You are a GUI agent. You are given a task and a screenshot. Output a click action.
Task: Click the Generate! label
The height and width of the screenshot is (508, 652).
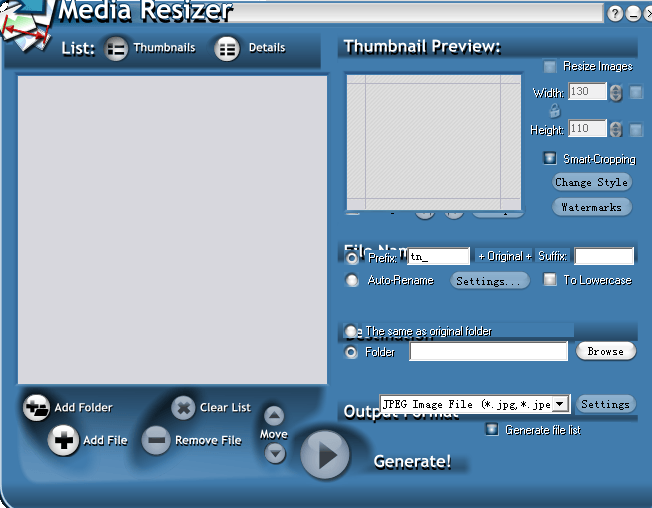[x=412, y=461]
